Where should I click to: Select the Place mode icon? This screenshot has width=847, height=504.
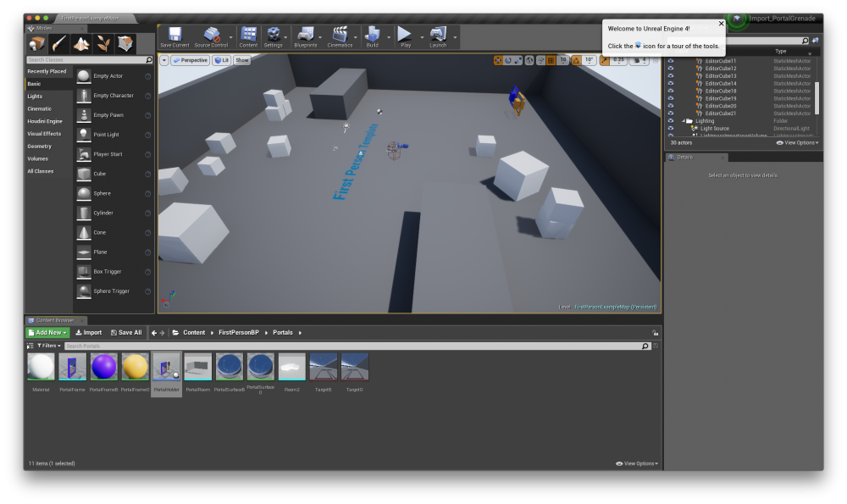(36, 43)
